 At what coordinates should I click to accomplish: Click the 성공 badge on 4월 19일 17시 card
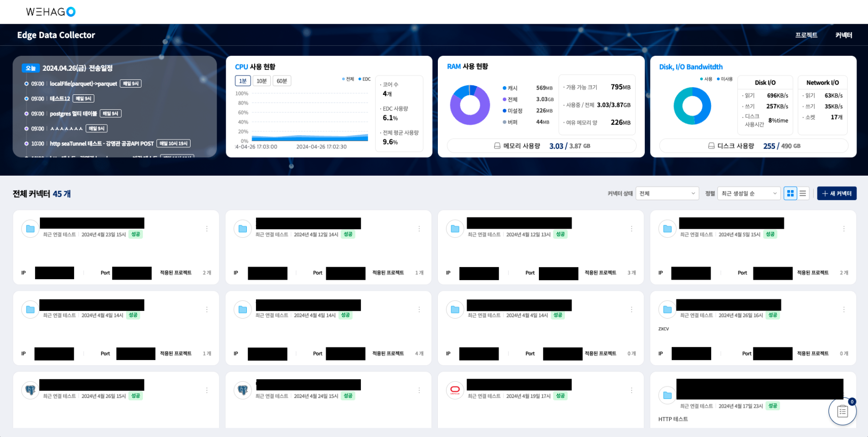561,396
